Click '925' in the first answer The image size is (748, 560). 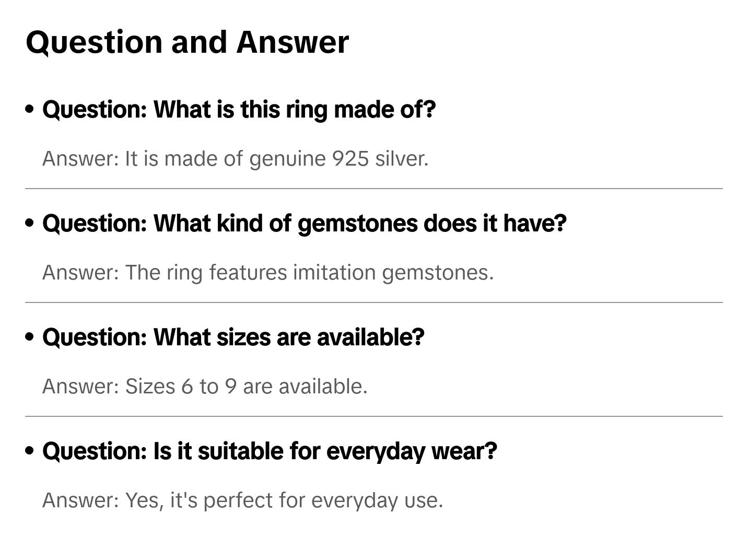350,159
